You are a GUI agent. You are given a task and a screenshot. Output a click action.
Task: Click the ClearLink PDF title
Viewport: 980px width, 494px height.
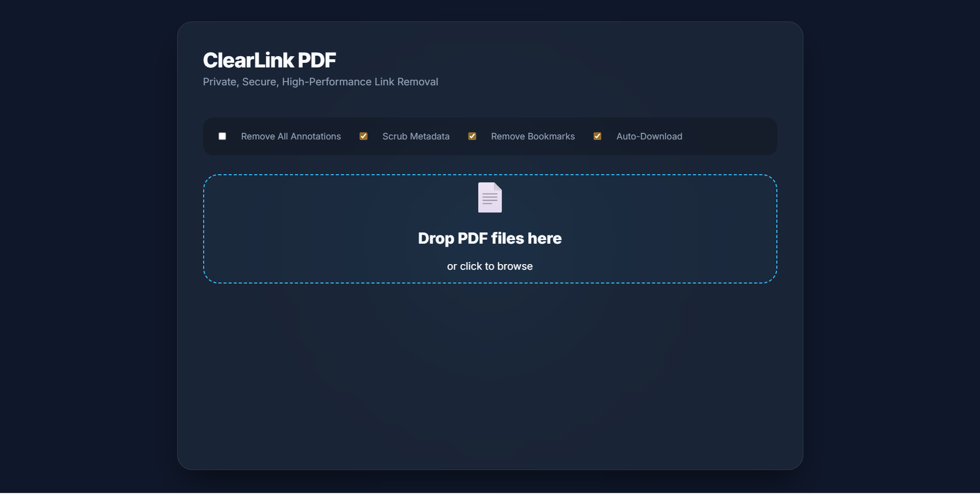269,60
